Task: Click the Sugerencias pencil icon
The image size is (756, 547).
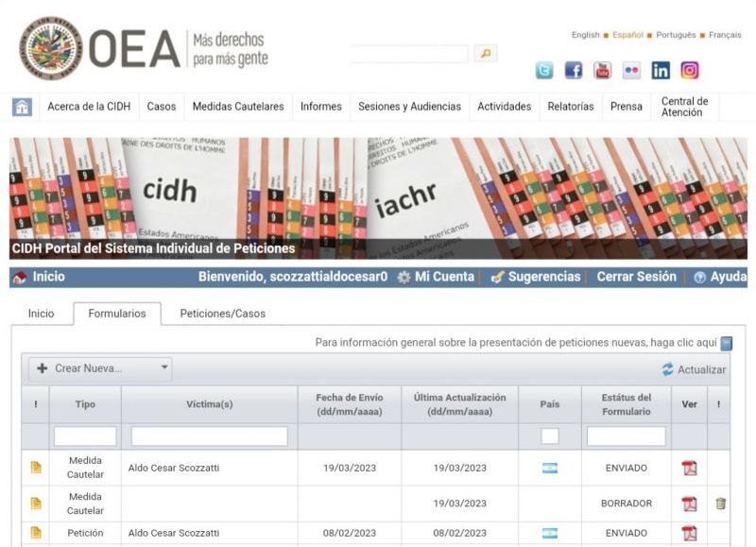Action: click(497, 277)
